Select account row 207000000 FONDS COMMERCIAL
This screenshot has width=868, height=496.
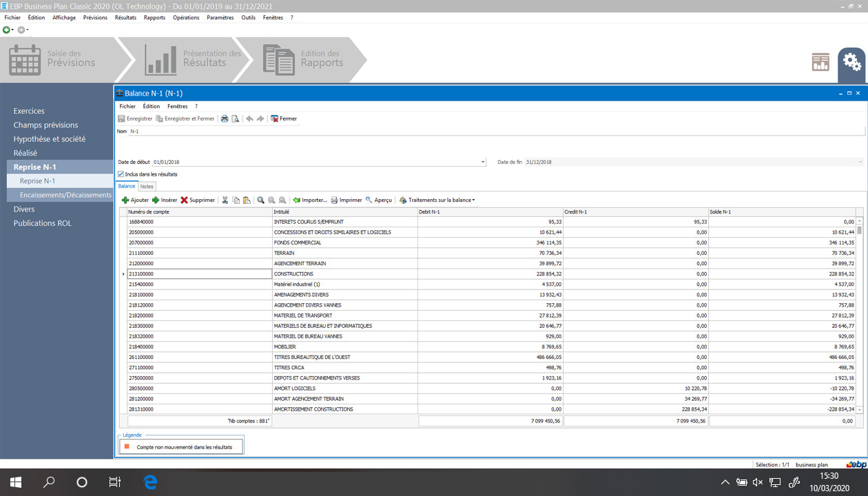tap(491, 242)
